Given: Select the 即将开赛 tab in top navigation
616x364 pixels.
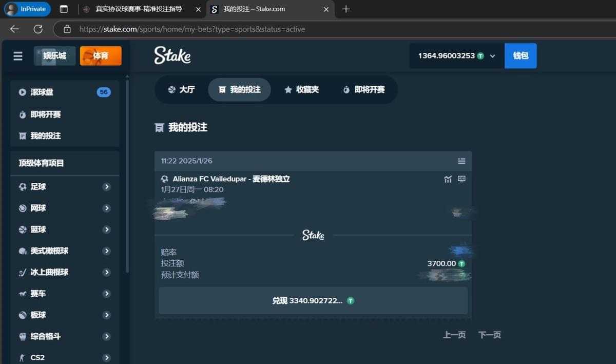Looking at the screenshot, I should pos(363,89).
